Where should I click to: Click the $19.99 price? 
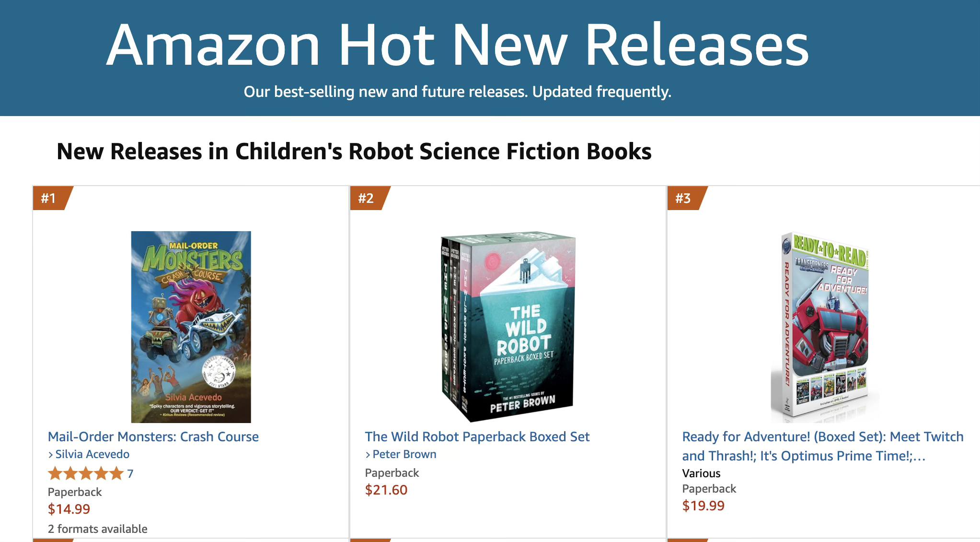coord(703,506)
